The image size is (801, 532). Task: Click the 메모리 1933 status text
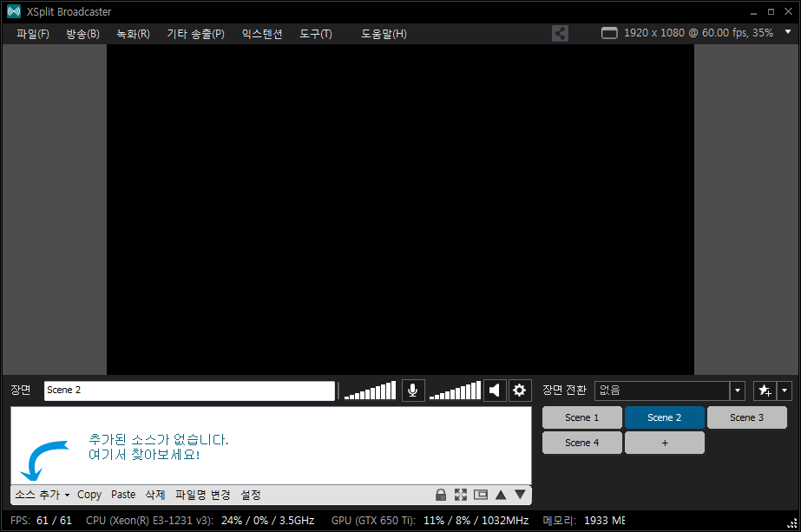(584, 521)
